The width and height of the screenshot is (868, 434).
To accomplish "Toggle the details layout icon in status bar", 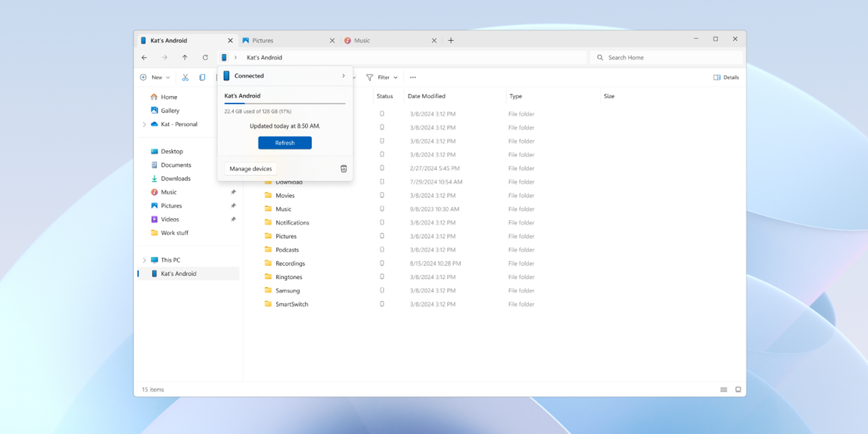I will 738,389.
